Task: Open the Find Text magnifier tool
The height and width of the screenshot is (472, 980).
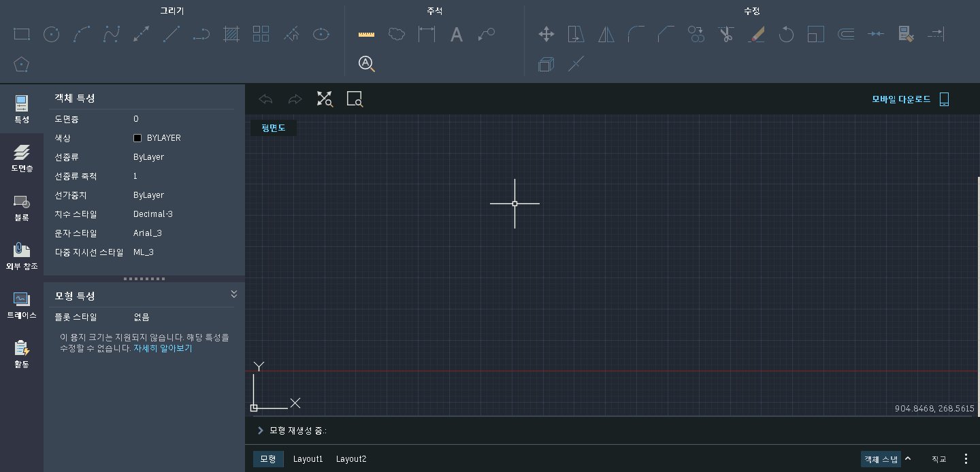Action: click(367, 65)
